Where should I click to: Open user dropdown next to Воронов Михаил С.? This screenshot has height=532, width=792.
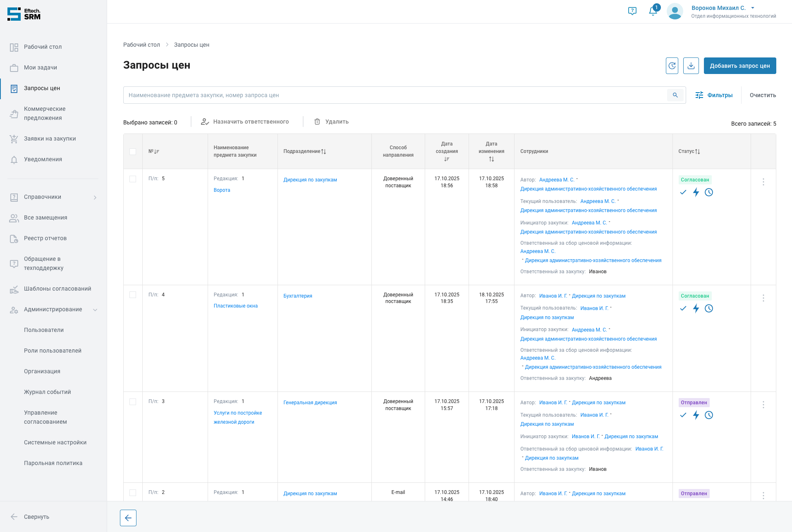tap(753, 8)
